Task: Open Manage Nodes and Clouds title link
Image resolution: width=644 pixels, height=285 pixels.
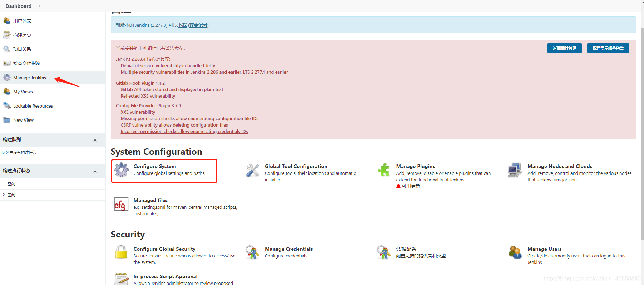Action: coord(560,166)
